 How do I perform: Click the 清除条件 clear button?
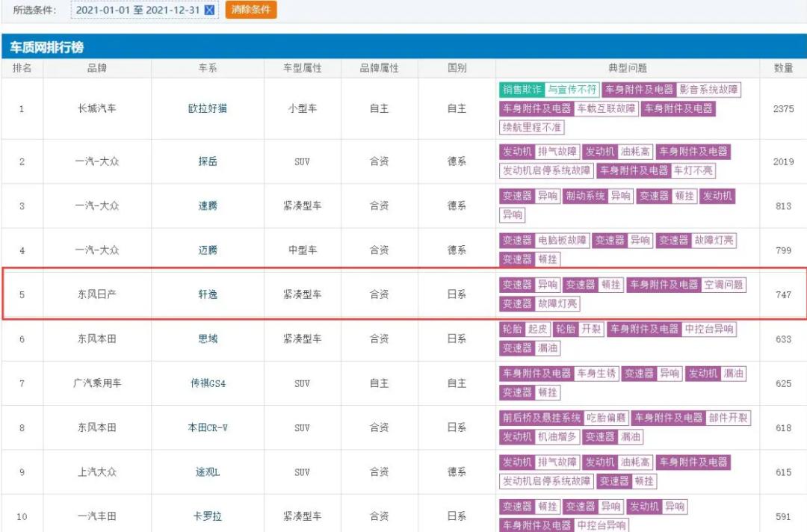250,10
